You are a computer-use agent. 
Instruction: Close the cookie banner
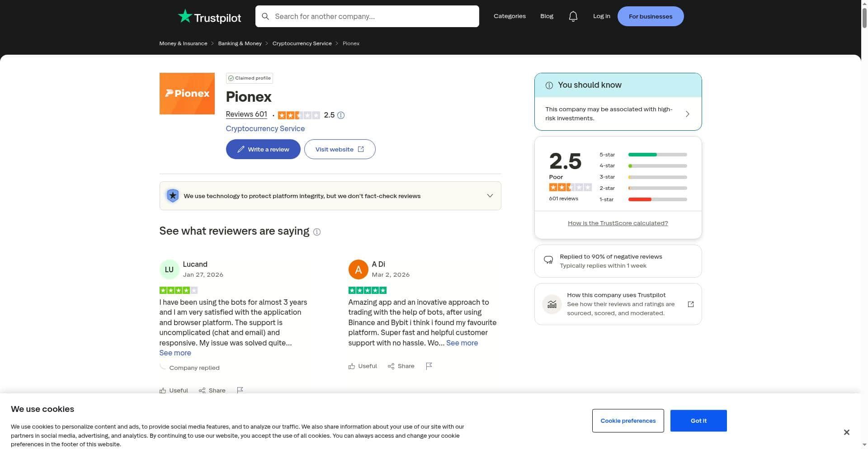coord(847,432)
